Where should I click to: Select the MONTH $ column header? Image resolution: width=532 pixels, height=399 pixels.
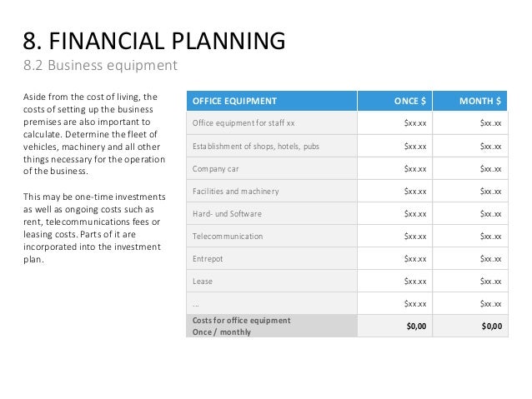coord(470,101)
